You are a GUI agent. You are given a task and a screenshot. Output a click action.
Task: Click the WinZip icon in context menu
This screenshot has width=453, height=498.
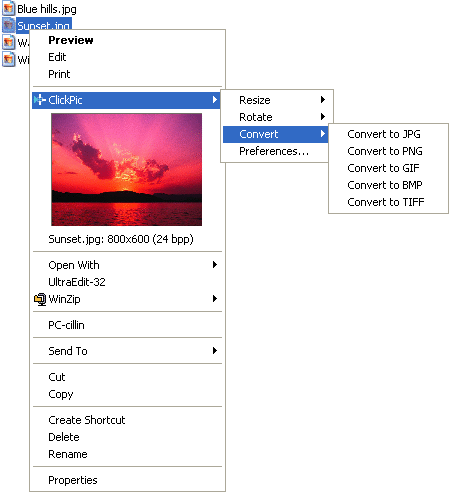(40, 299)
